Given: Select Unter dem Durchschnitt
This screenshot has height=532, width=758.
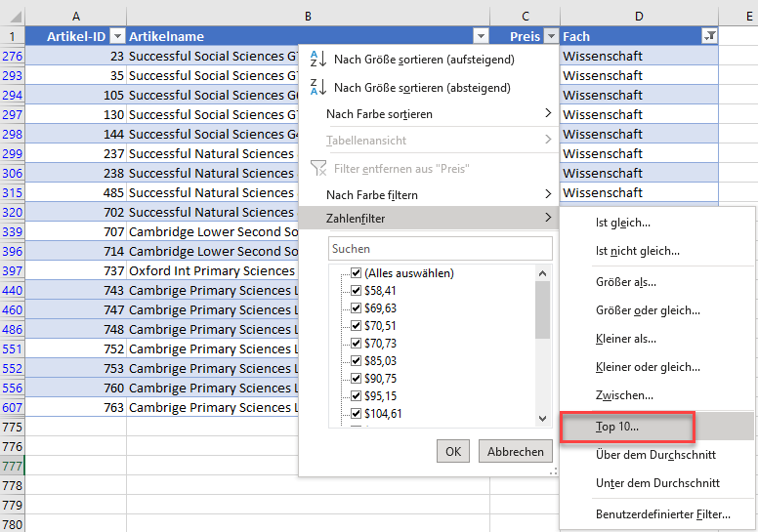Looking at the screenshot, I should pos(657,483).
